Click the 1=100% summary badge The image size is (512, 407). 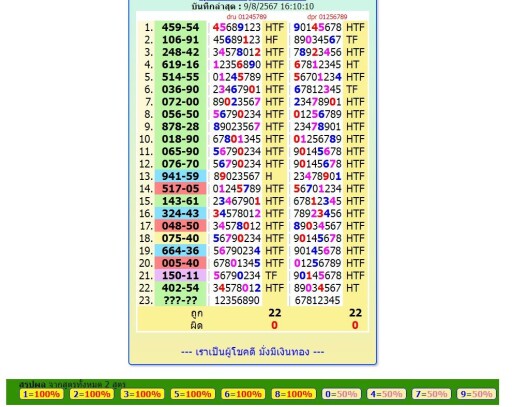tap(41, 394)
